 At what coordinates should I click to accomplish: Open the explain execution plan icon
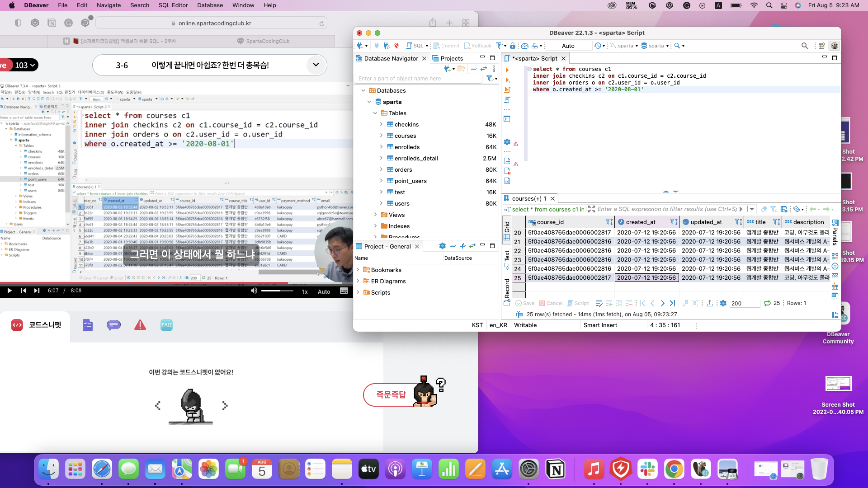point(507,100)
